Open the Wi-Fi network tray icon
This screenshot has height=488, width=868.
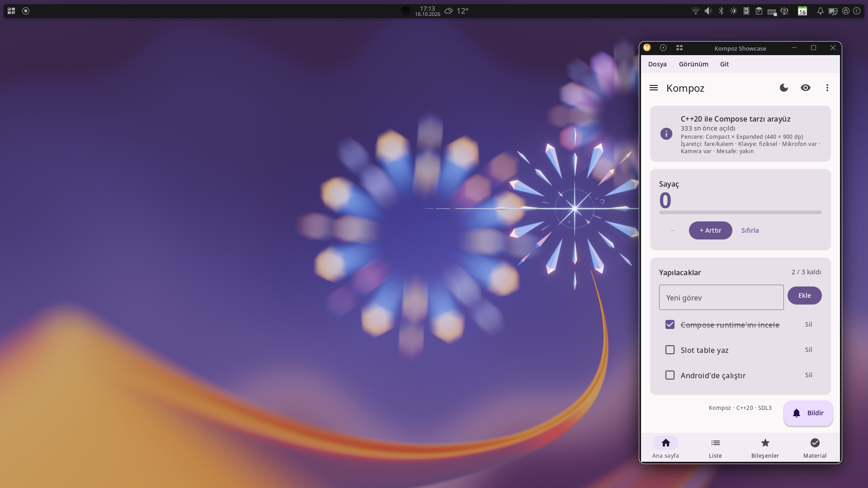[696, 11]
